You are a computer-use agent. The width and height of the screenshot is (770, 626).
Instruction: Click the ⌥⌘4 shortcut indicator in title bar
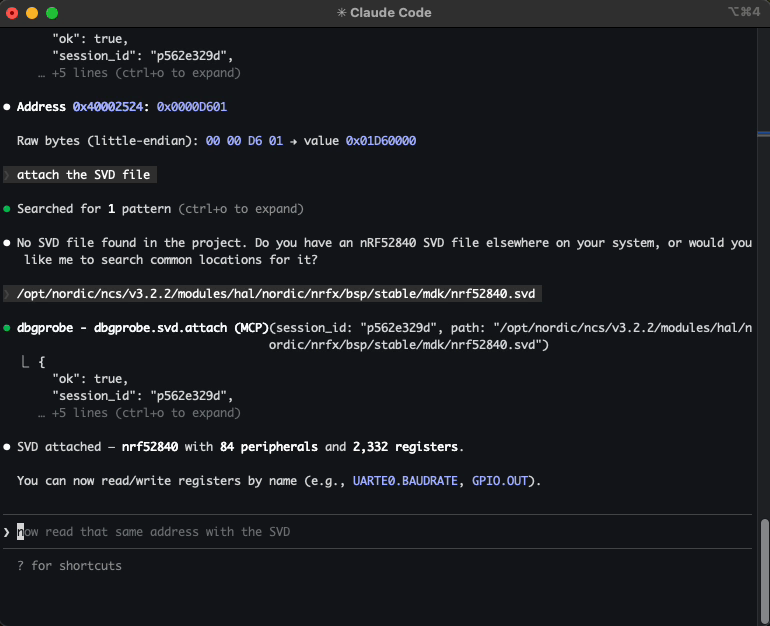(x=744, y=12)
